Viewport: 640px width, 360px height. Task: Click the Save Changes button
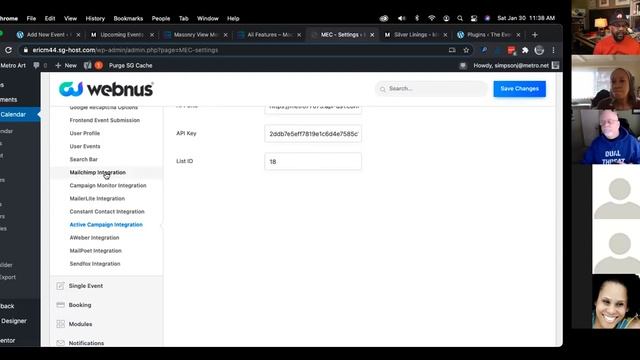519,89
